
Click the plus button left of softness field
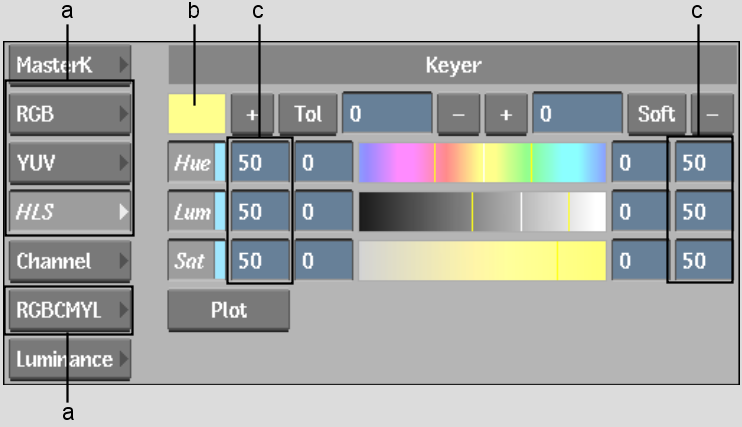[506, 114]
